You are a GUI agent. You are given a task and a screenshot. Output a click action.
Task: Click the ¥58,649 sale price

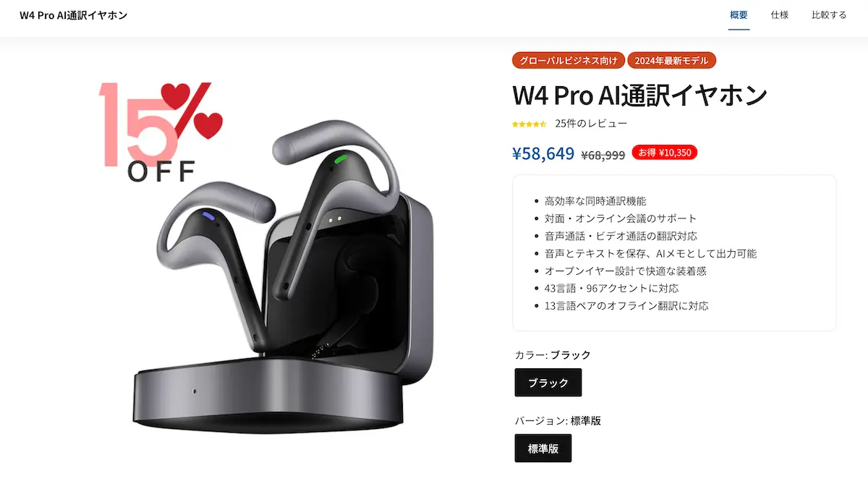(543, 153)
